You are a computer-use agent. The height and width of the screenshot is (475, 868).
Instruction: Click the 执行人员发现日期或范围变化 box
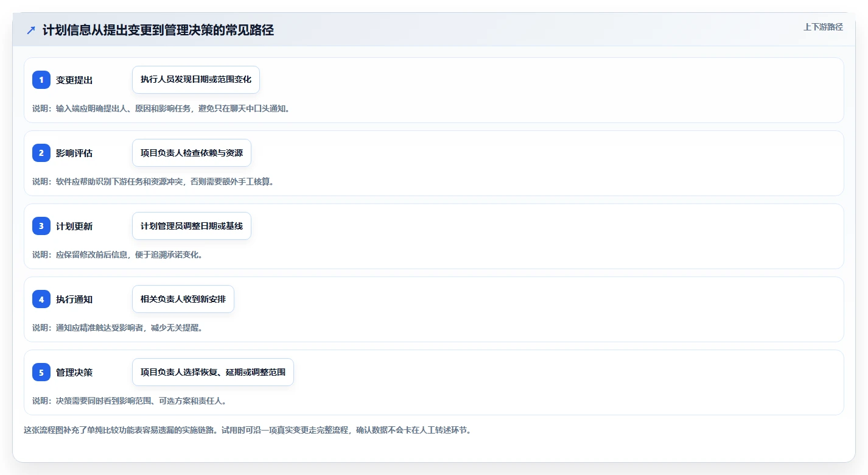196,80
